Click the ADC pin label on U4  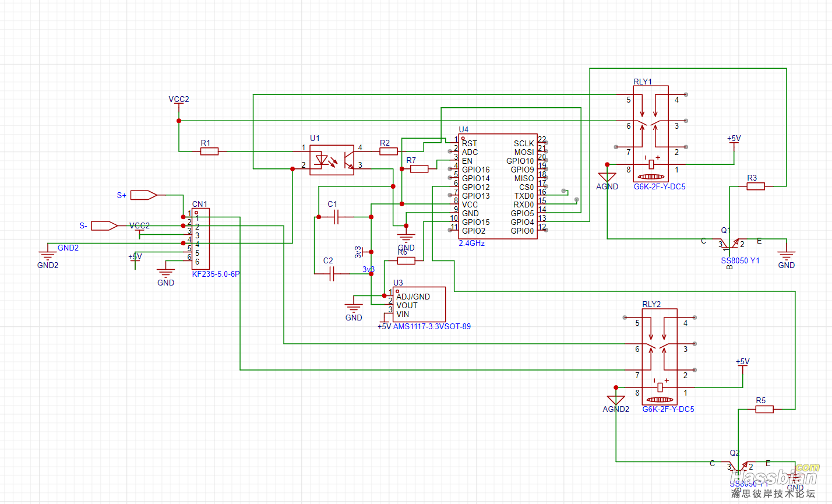470,152
